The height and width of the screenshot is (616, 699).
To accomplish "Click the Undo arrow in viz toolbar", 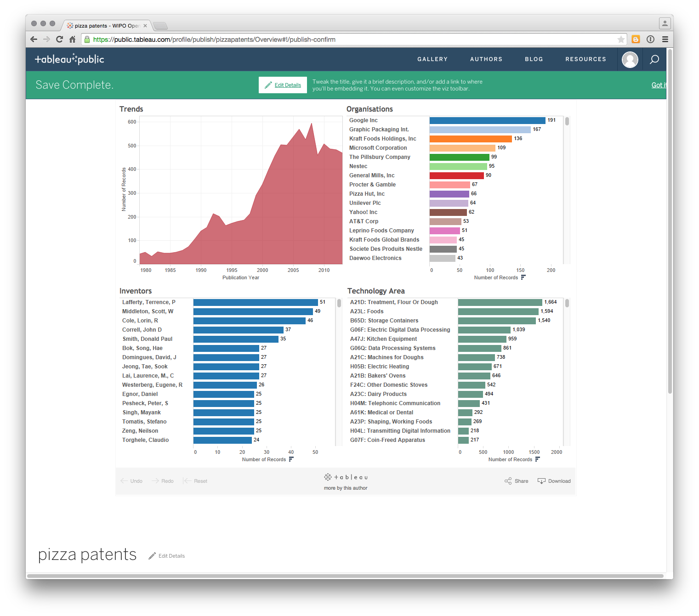I will point(124,481).
